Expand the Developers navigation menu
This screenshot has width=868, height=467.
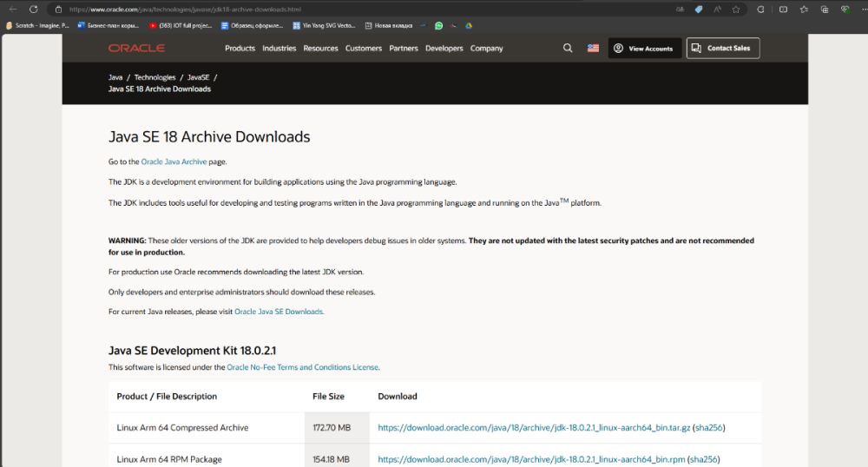[x=444, y=49]
